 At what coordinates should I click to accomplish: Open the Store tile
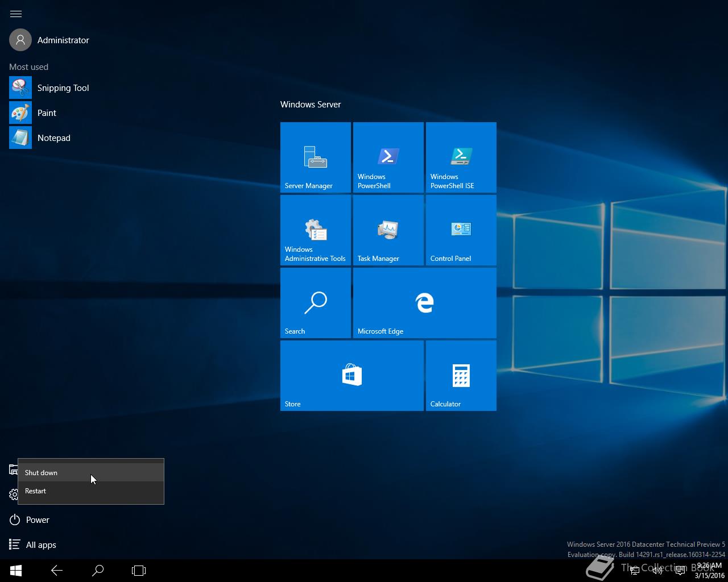click(x=352, y=376)
